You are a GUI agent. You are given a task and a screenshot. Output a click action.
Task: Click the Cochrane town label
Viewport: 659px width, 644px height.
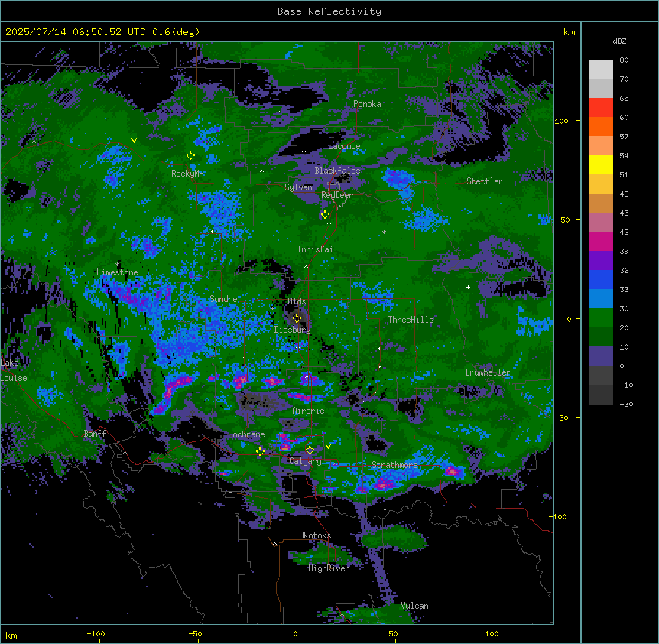click(x=246, y=434)
